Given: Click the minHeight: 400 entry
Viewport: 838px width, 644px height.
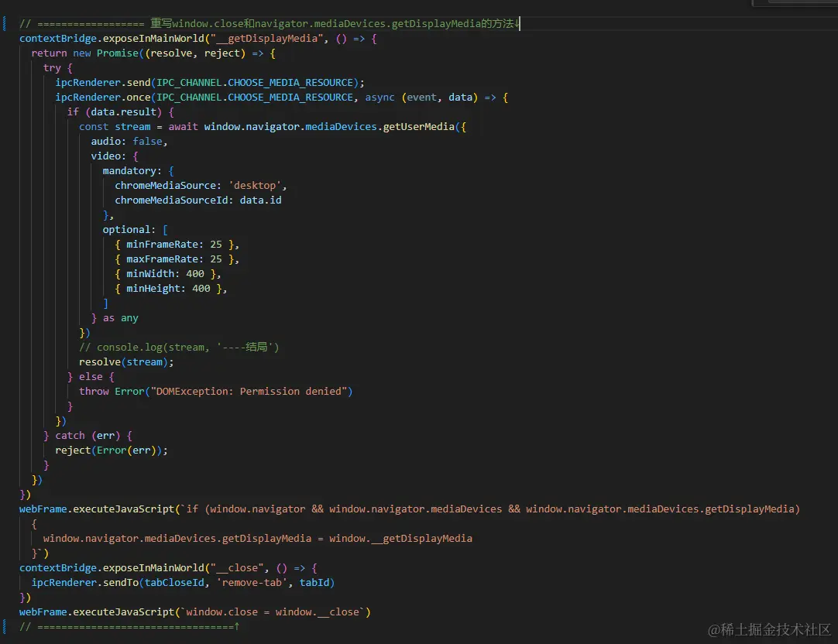Looking at the screenshot, I should (x=171, y=289).
